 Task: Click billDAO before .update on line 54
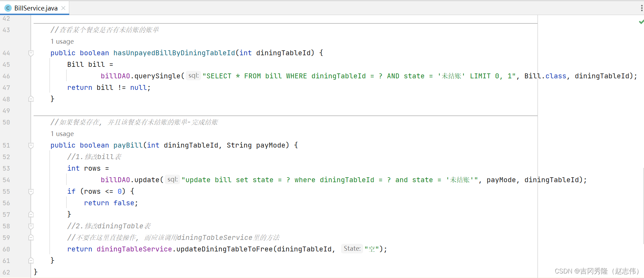tap(115, 180)
